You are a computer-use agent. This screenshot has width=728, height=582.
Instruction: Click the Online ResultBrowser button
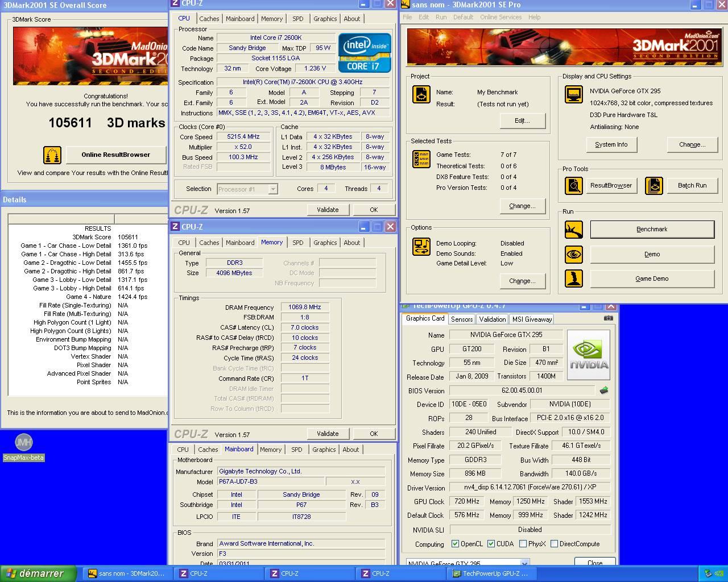click(115, 155)
